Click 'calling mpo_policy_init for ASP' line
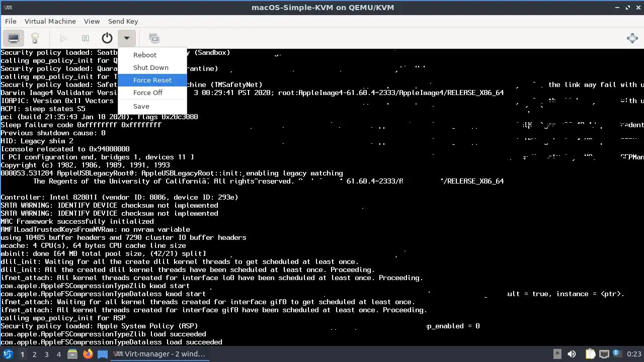This screenshot has width=644, height=362. coord(63,318)
